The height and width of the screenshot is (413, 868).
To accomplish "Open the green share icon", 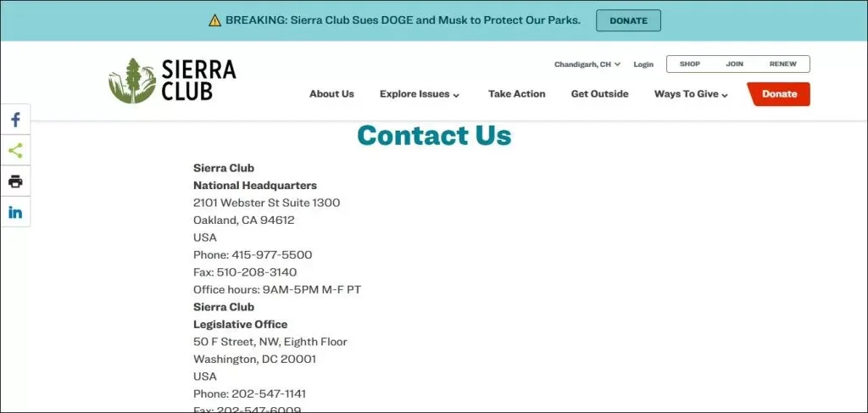I will point(15,151).
